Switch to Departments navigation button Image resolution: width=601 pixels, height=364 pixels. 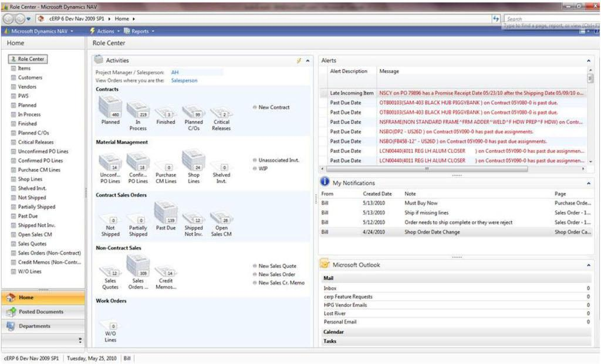(x=43, y=326)
